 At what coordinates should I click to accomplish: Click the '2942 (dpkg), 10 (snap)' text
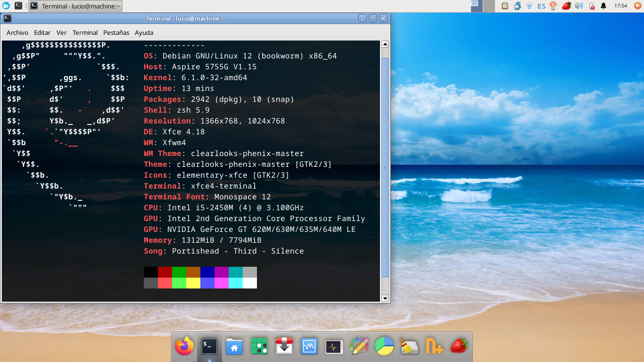click(x=243, y=99)
